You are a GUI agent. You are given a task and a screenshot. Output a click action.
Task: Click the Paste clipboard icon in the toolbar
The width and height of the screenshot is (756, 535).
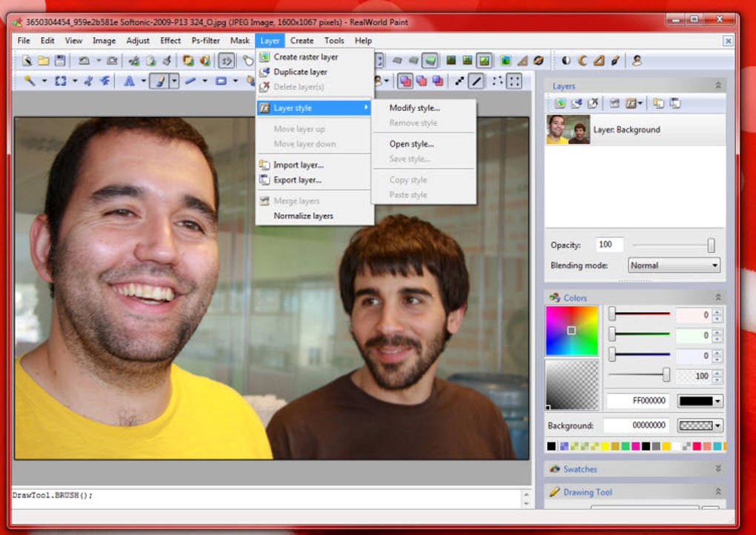click(x=167, y=61)
